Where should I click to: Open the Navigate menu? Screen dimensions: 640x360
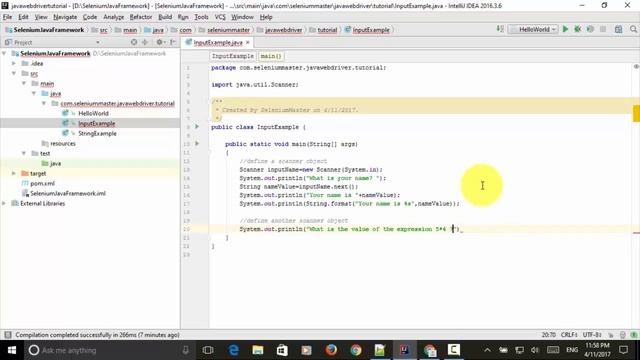tap(65, 17)
